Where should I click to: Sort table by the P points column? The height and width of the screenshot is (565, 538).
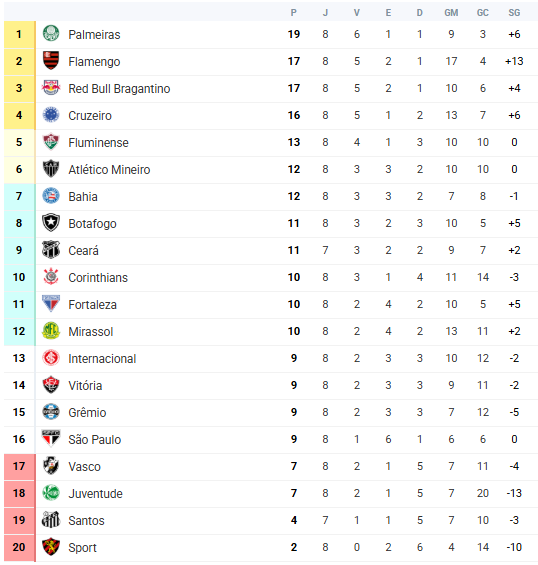(x=294, y=13)
